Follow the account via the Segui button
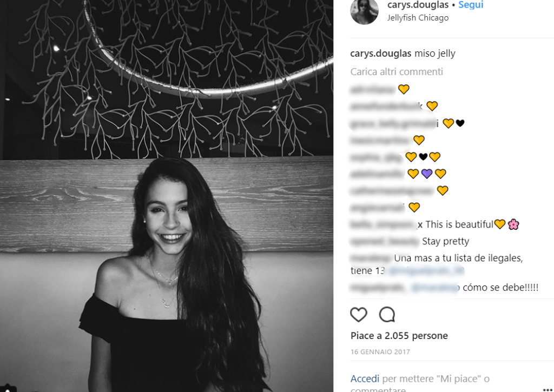The width and height of the screenshot is (554, 392). (471, 5)
